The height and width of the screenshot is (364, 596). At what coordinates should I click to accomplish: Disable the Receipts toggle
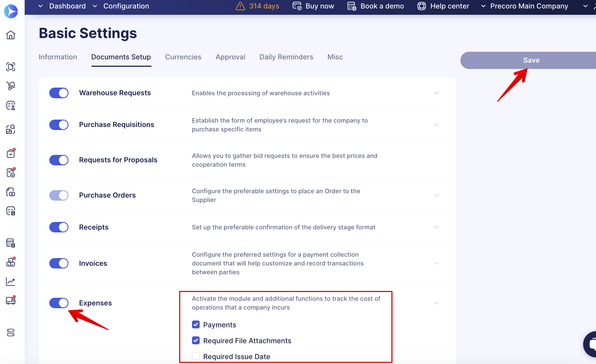[x=59, y=227]
